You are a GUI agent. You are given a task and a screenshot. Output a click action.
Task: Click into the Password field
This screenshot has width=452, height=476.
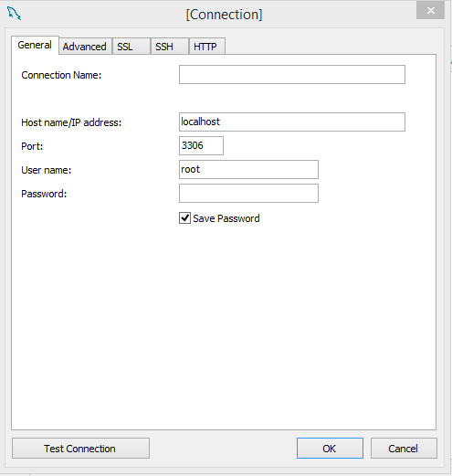coord(248,193)
